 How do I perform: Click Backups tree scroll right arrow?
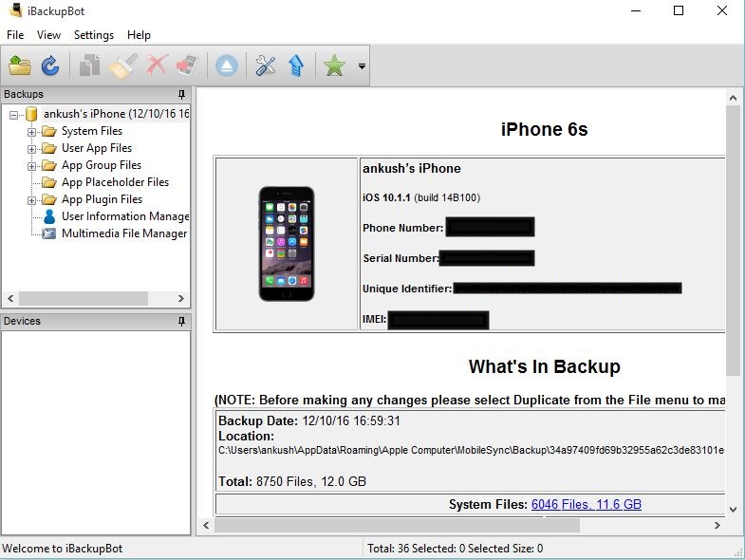pyautogui.click(x=181, y=299)
